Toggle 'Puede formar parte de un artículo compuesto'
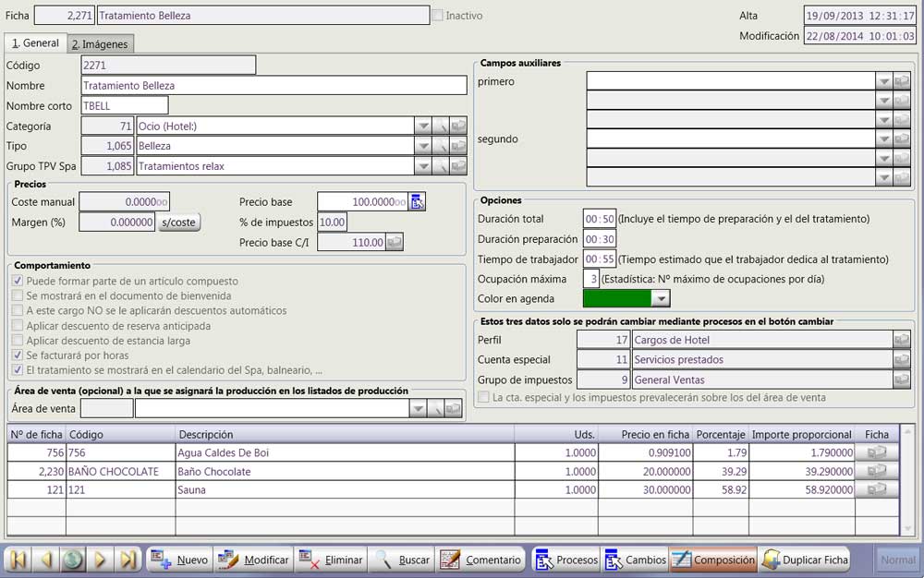The height and width of the screenshot is (578, 924). click(x=18, y=281)
